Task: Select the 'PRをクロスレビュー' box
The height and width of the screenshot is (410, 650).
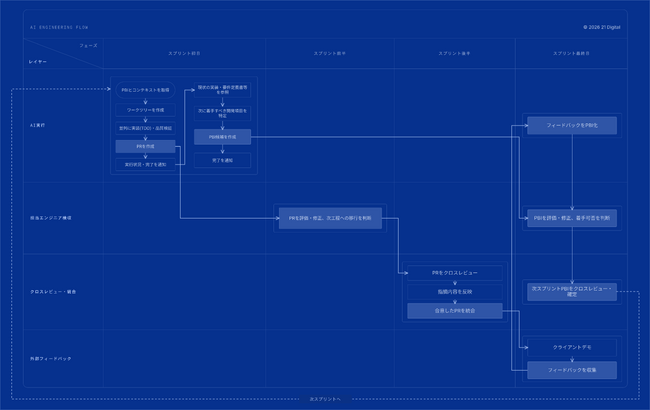Action: point(455,273)
